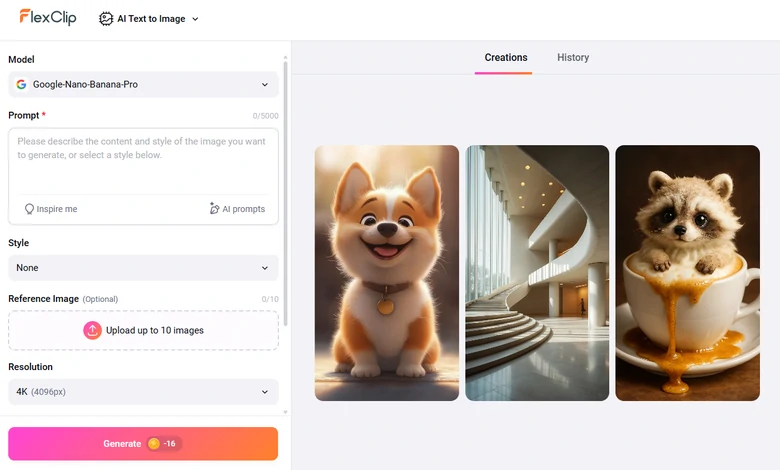This screenshot has width=780, height=470.
Task: Open the corgi puppy image thumbnail
Action: point(387,273)
